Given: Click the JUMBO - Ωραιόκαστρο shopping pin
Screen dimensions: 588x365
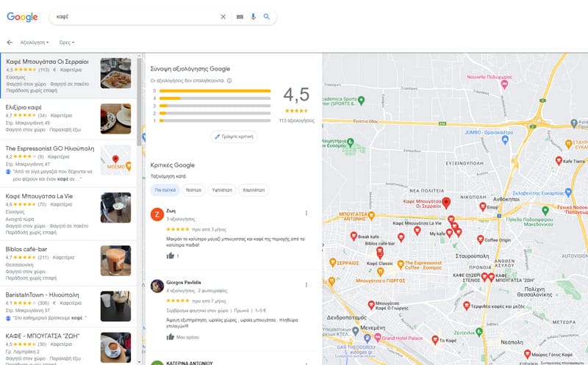Looking at the screenshot, I should [505, 140].
